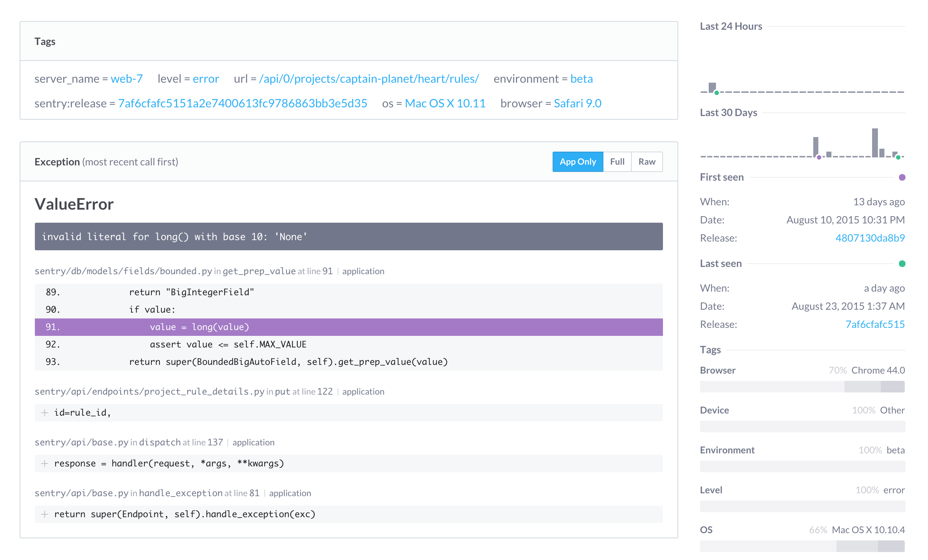The height and width of the screenshot is (560, 928).
Task: Switch exception view to Raw
Action: pos(647,162)
